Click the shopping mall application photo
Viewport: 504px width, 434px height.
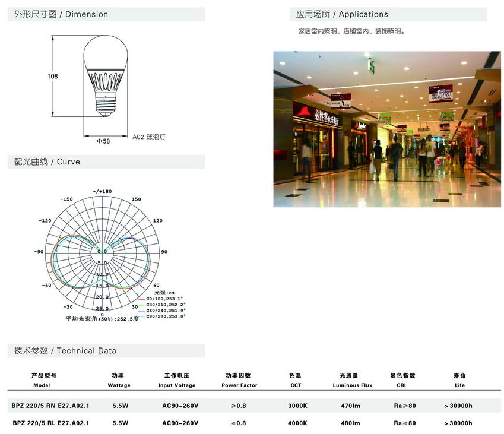pos(386,129)
